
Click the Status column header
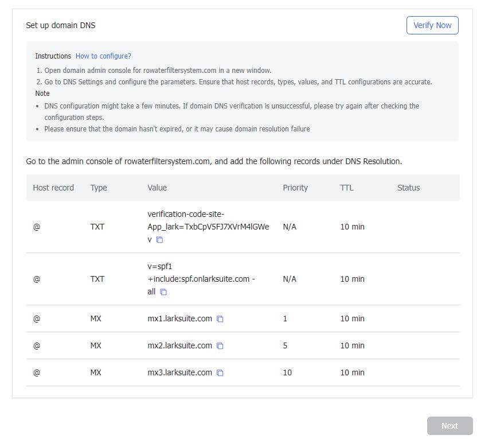tap(408, 188)
